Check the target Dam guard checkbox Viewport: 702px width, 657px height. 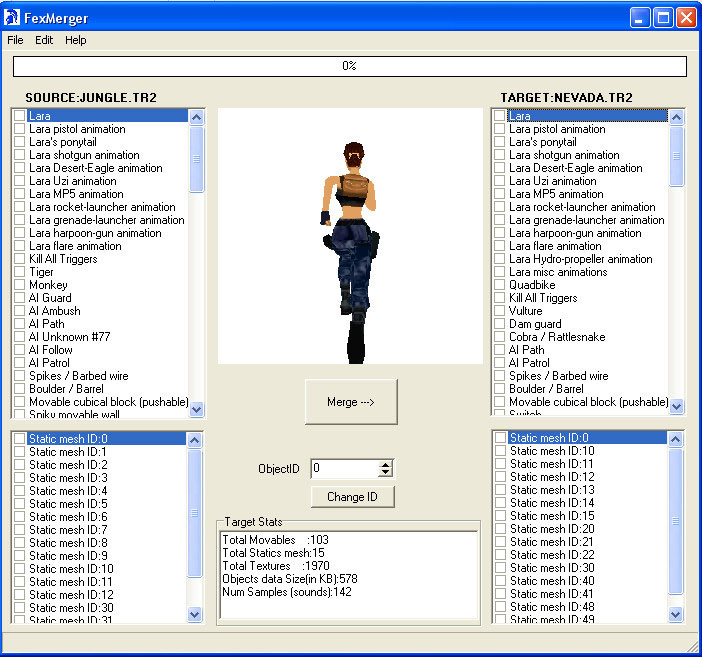click(500, 324)
